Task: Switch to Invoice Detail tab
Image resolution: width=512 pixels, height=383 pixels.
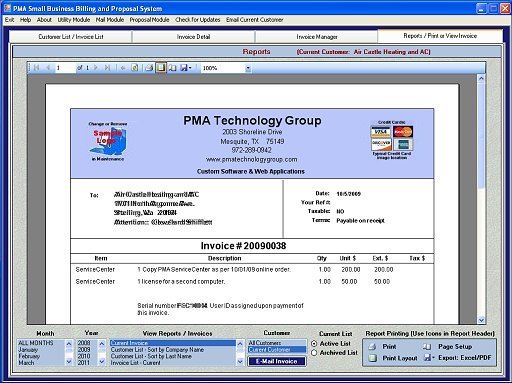Action: point(193,37)
